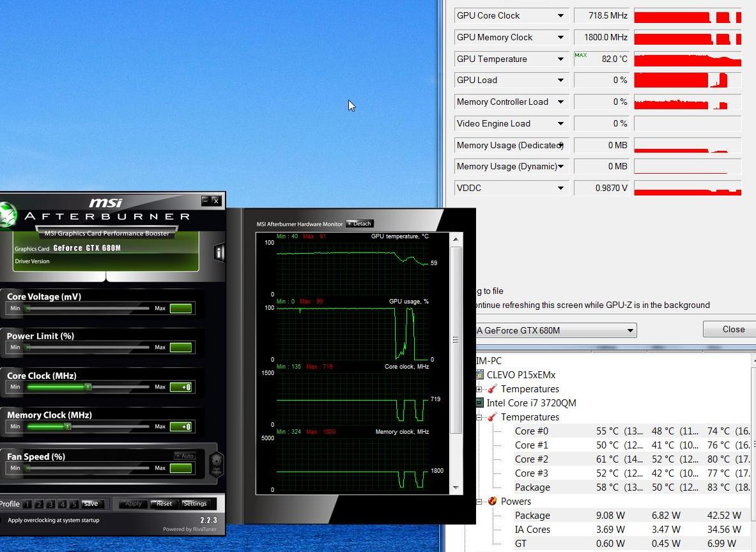The image size is (756, 552).
Task: Click the GPU-Z Close button
Action: (733, 329)
